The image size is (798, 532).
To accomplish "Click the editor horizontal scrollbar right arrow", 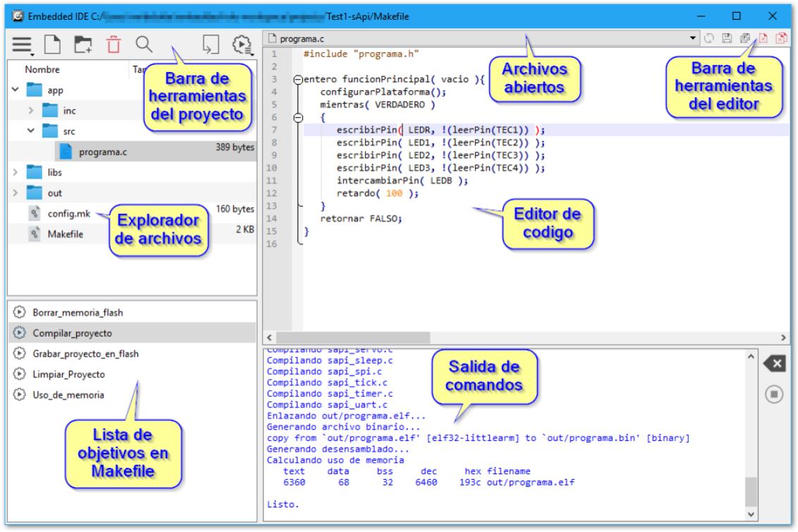I will click(x=783, y=338).
